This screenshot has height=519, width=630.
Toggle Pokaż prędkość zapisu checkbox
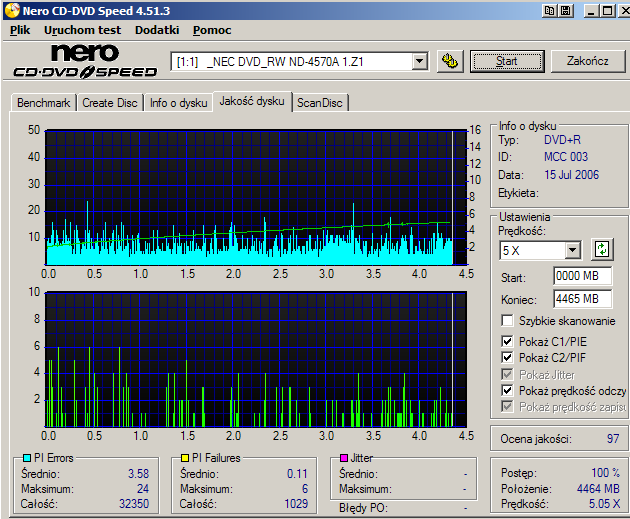pyautogui.click(x=507, y=407)
